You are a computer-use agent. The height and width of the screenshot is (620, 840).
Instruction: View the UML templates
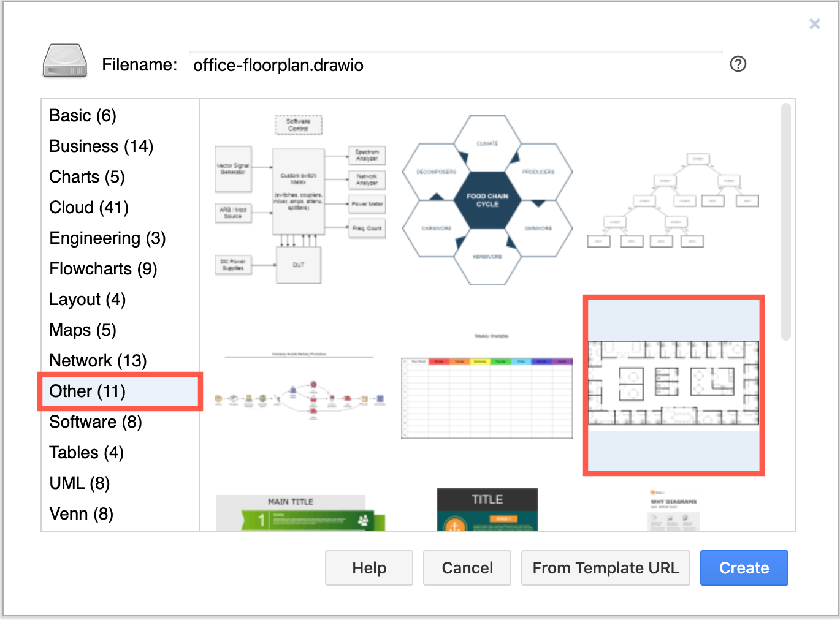coord(79,483)
